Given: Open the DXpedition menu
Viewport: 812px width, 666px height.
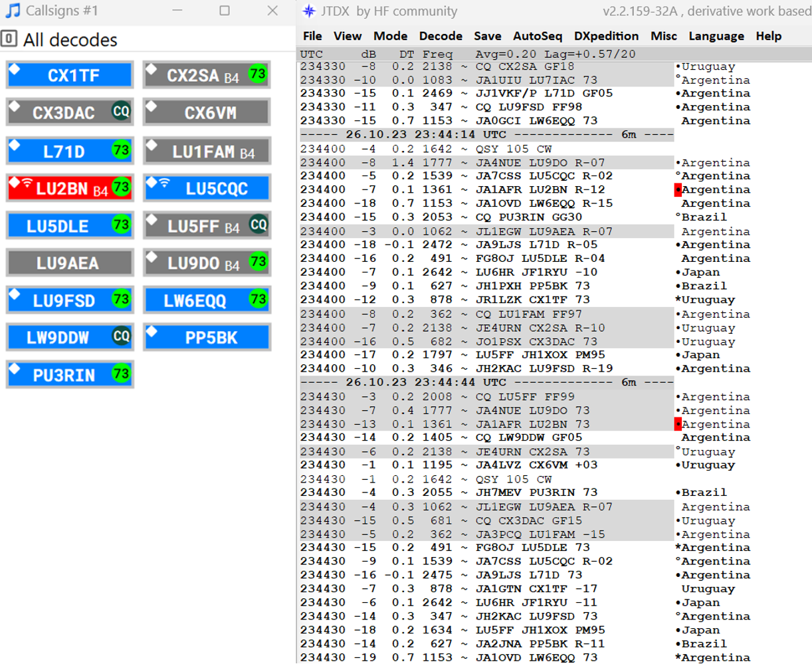Looking at the screenshot, I should pos(606,36).
